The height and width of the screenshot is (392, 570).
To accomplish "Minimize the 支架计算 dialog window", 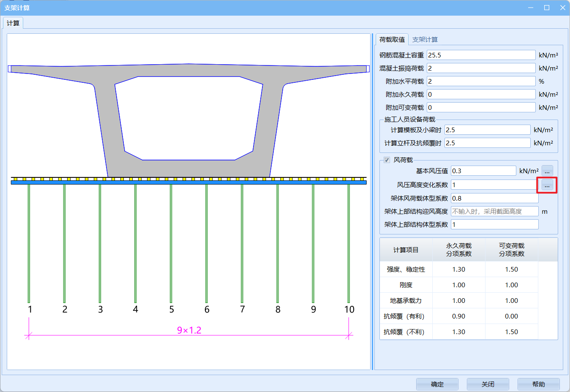I will [531, 8].
